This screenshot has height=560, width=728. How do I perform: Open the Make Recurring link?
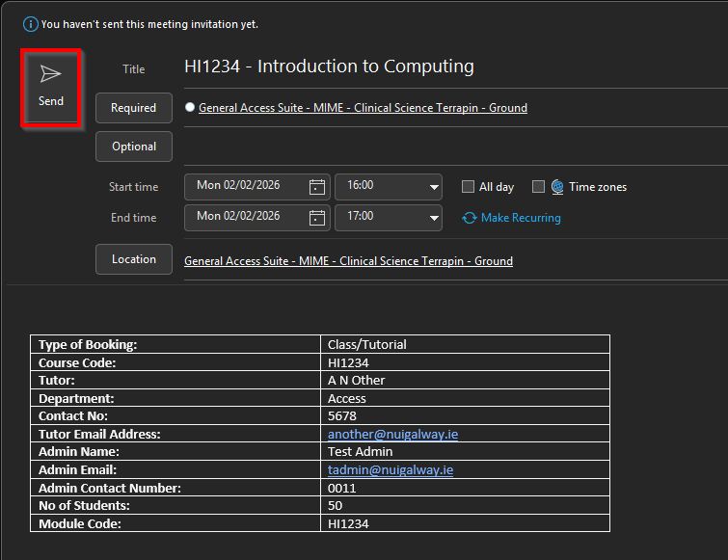coord(521,218)
